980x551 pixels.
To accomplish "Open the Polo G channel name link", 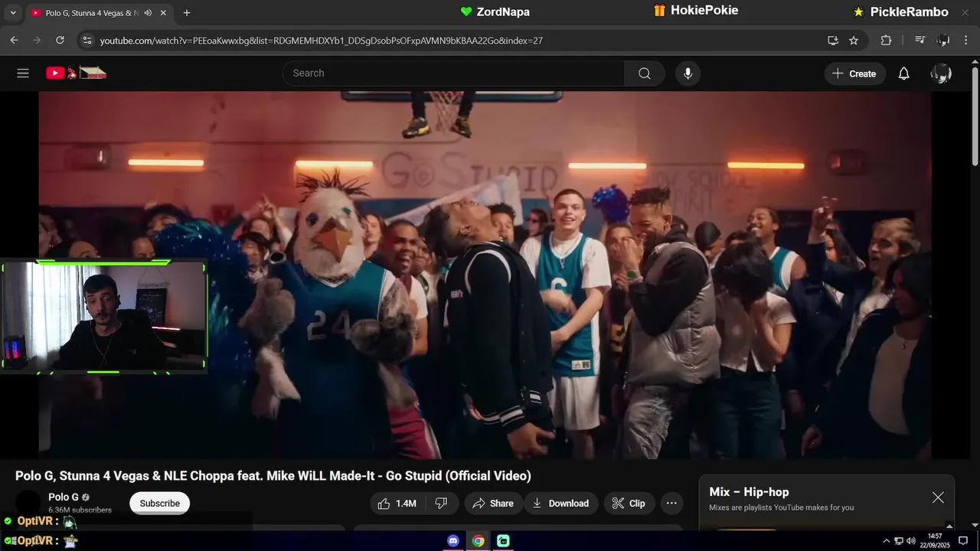I will pyautogui.click(x=64, y=497).
